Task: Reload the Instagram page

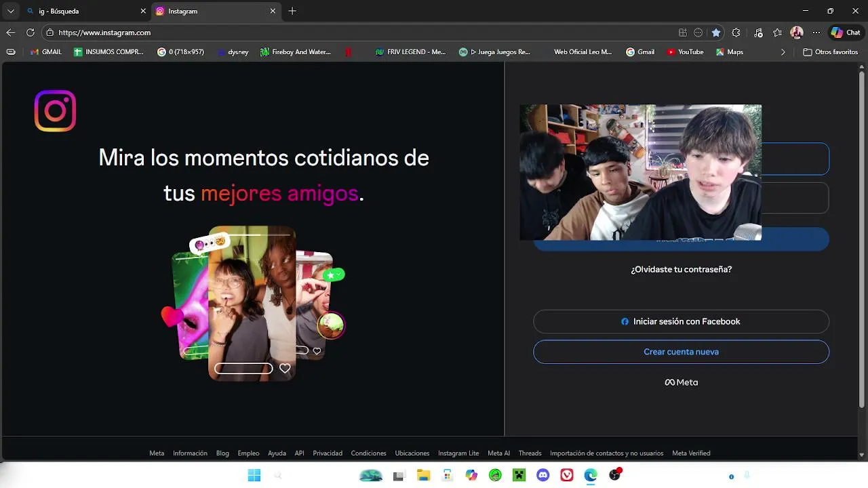Action: pos(30,33)
